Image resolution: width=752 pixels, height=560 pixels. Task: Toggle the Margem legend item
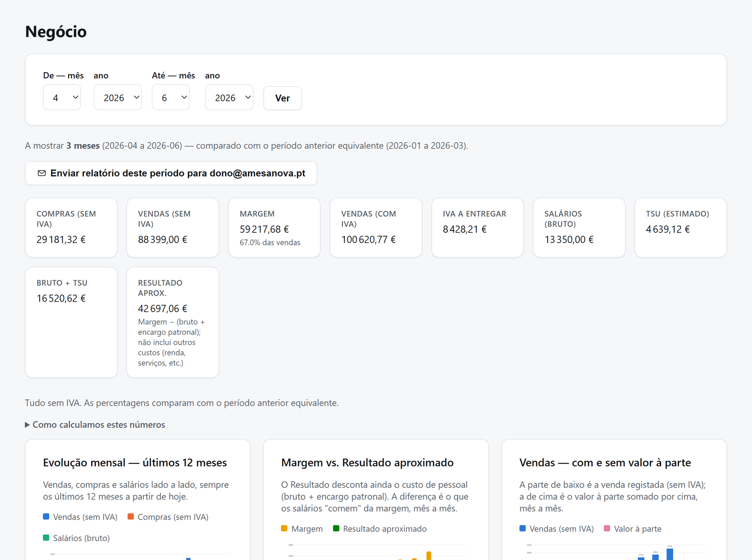[x=302, y=528]
